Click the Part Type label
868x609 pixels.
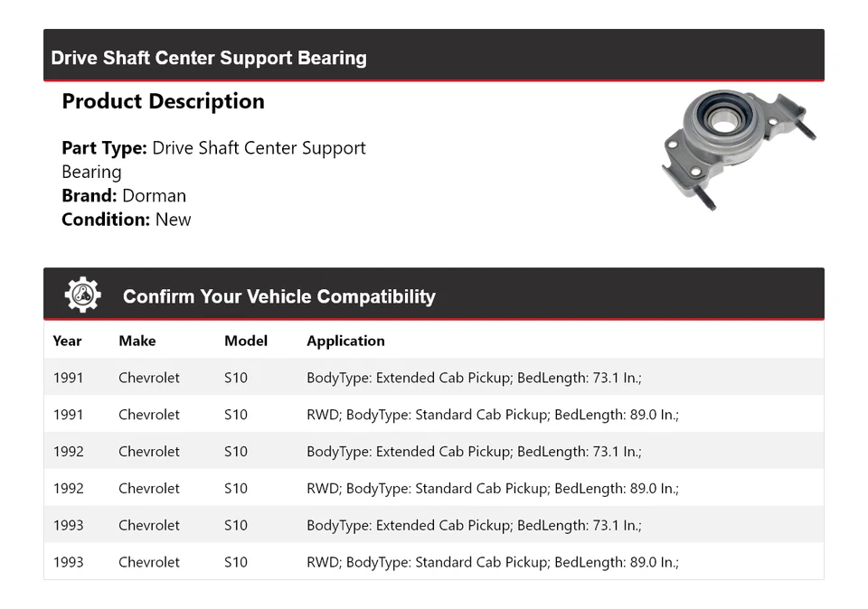click(x=104, y=148)
